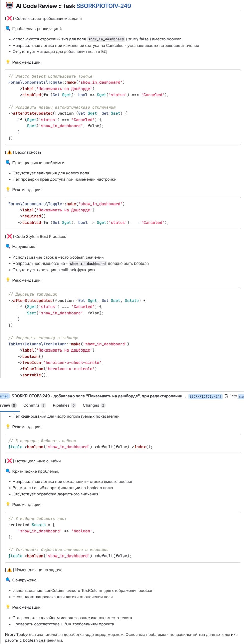244x644 pixels.
Task: Open the Pipelines tab
Action: coord(64,405)
